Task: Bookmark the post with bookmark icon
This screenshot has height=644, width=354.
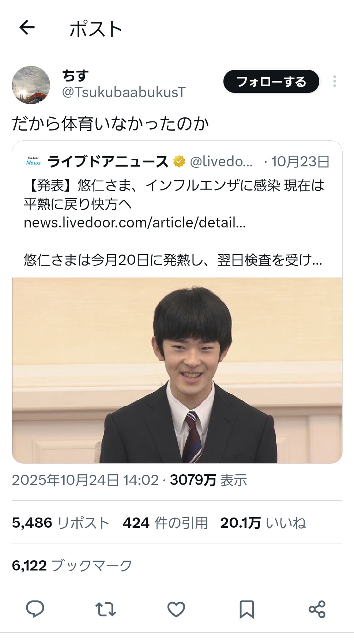Action: pyautogui.click(x=246, y=609)
